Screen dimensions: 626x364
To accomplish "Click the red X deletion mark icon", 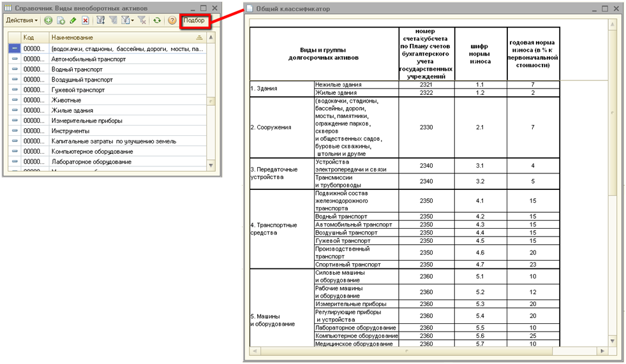I will pos(86,21).
